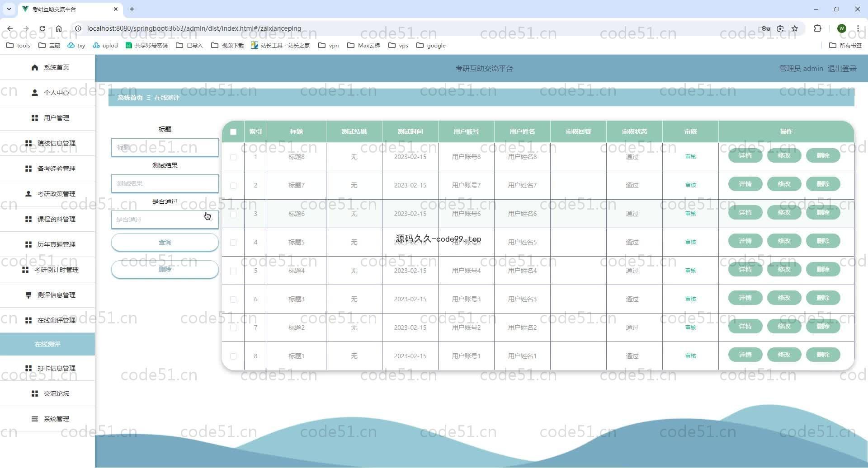The height and width of the screenshot is (468, 868).
Task: Focus the 测试结果 search input field
Action: pos(165,183)
